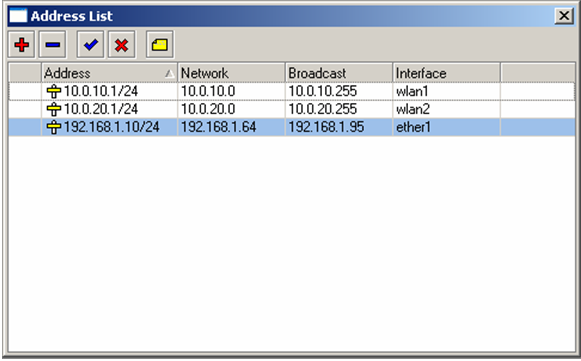Click the Address List title bar text
581x361 pixels.
point(72,16)
